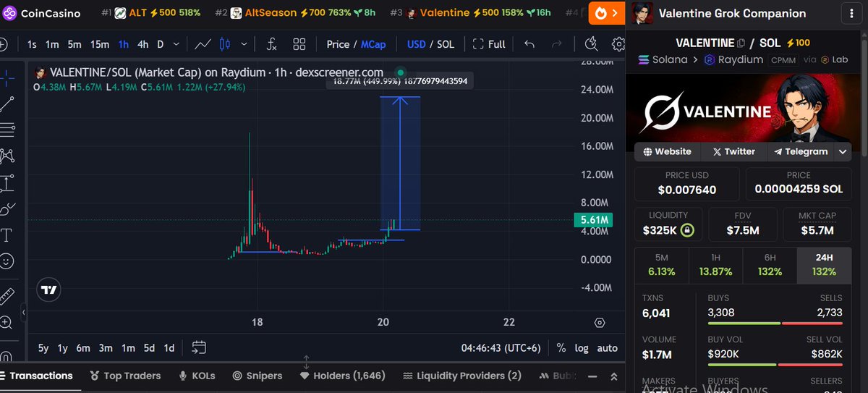Toggle chart to MCap mode
Viewport: 868px width, 393px height.
[x=374, y=44]
